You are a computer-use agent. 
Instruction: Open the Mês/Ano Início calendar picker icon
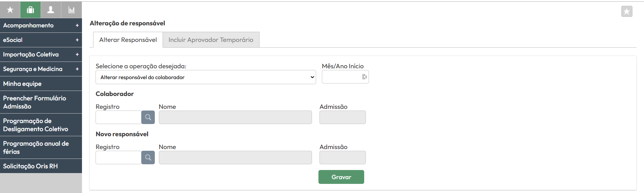pos(364,77)
